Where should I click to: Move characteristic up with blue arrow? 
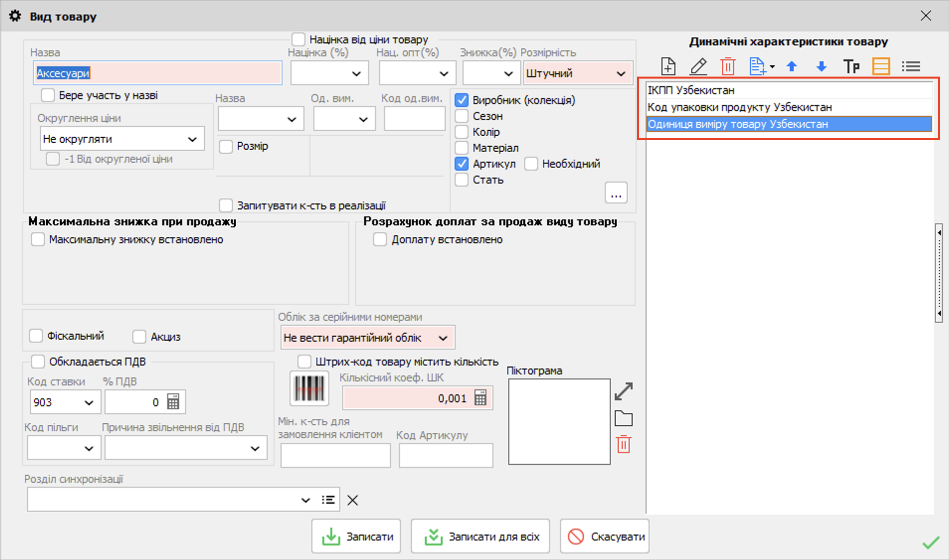(792, 66)
